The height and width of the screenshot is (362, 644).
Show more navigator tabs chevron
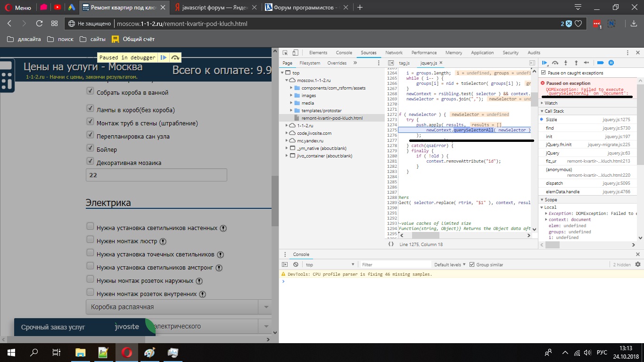pyautogui.click(x=355, y=63)
